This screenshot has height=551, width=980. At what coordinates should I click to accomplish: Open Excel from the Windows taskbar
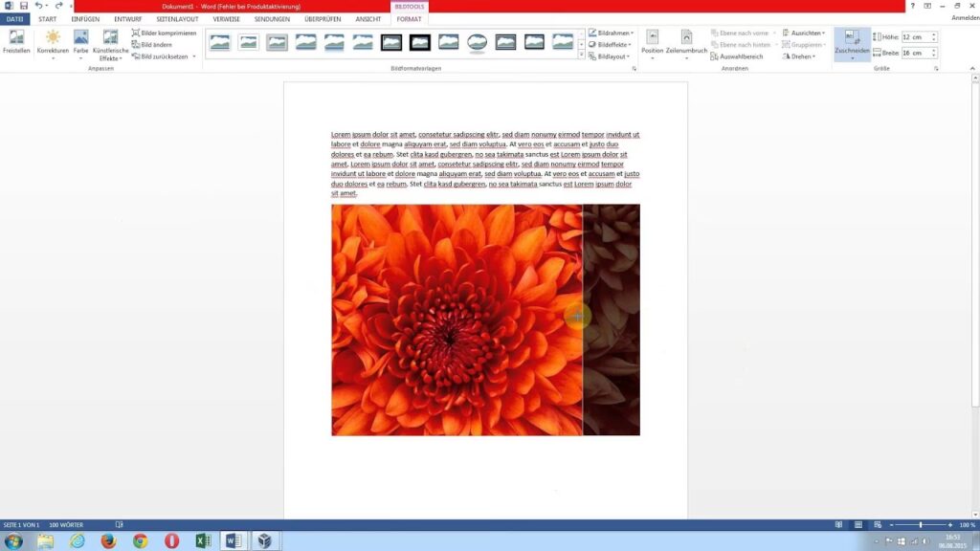click(203, 540)
